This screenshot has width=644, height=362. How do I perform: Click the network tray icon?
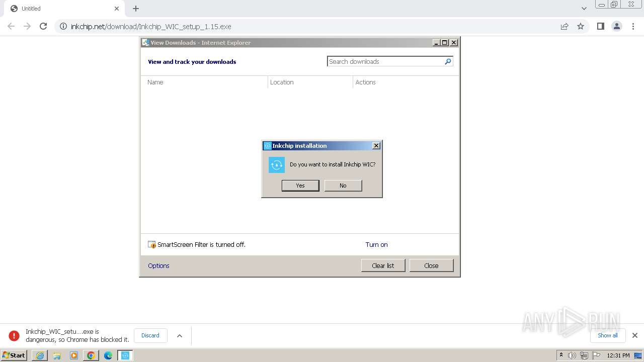584,355
